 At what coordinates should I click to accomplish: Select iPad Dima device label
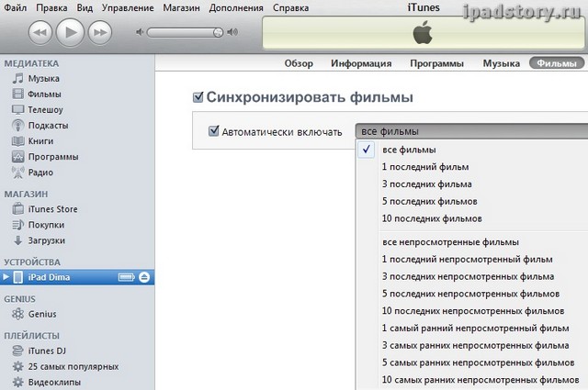49,277
